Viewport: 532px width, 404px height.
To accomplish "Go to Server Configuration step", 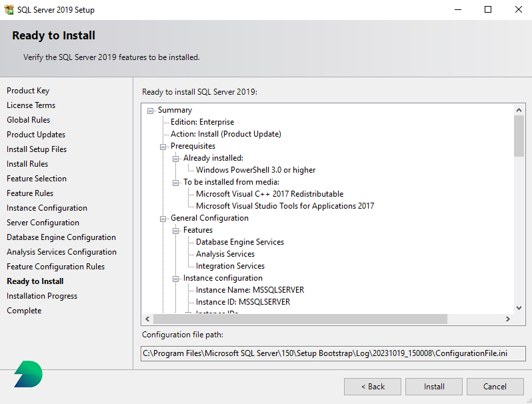I will (43, 223).
